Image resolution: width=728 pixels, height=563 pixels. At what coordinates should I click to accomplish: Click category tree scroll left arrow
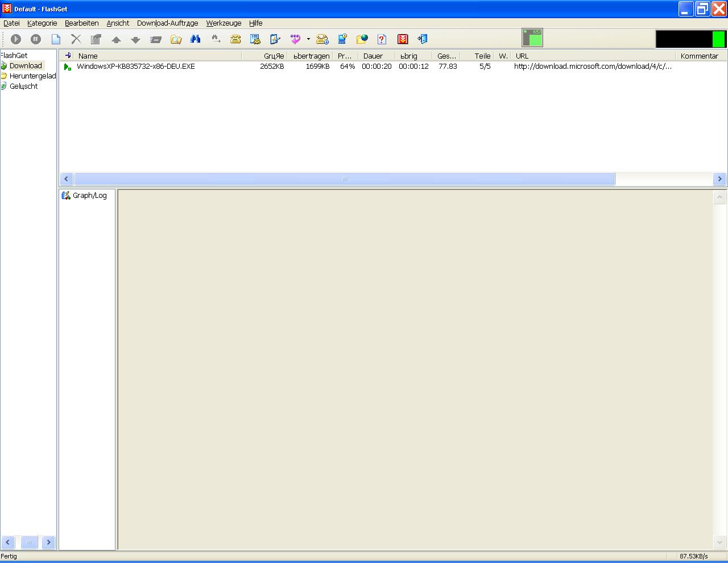8,543
